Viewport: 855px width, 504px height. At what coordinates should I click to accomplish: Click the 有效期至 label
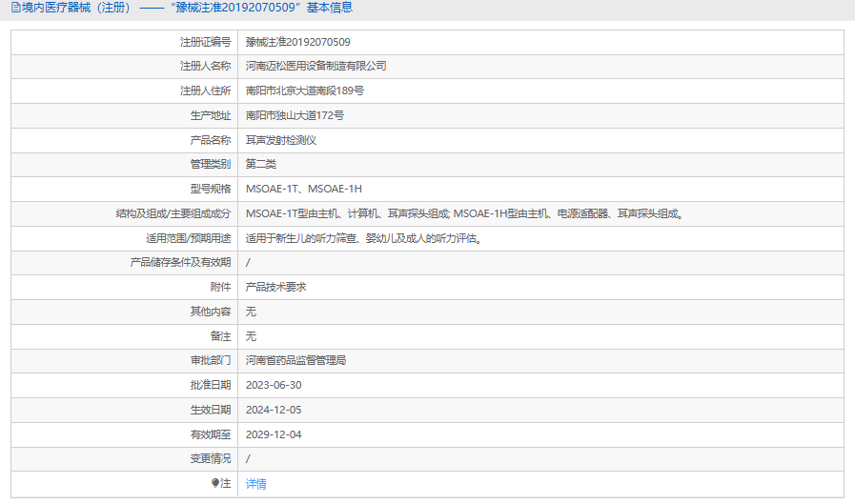(x=211, y=434)
